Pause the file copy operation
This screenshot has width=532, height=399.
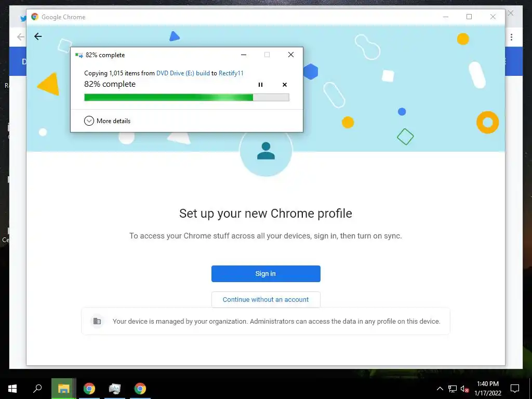click(x=261, y=85)
